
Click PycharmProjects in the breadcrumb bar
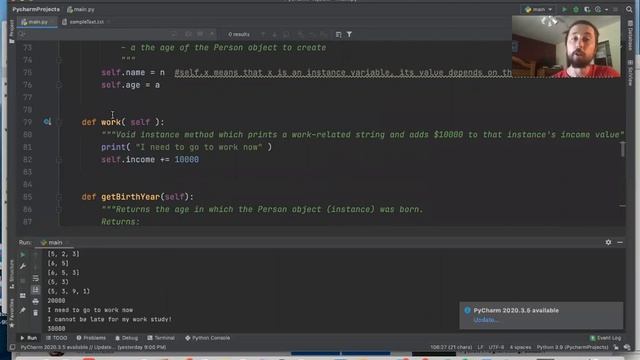tap(36, 9)
